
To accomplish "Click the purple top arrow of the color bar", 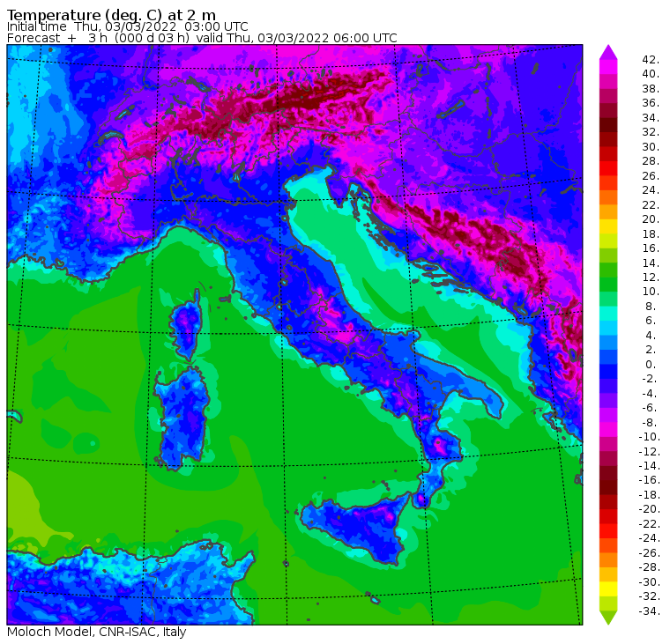I will 608,52.
